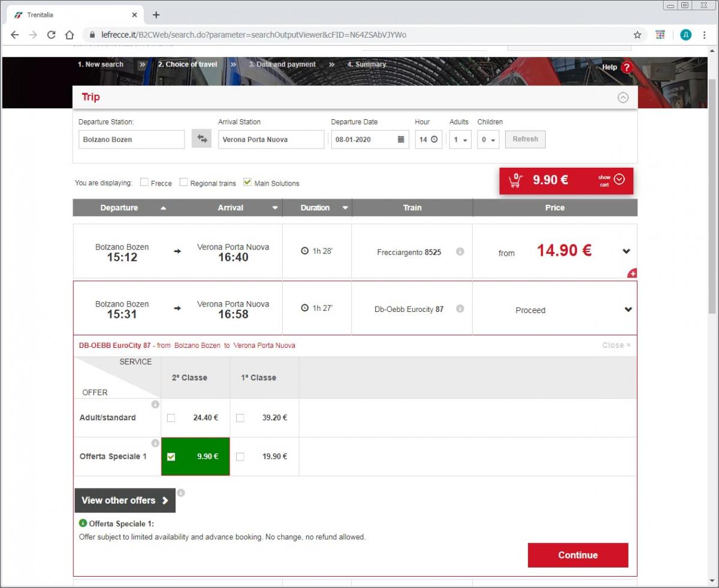Screen dimensions: 719x588
Task: Click View other offers button
Action: (125, 501)
